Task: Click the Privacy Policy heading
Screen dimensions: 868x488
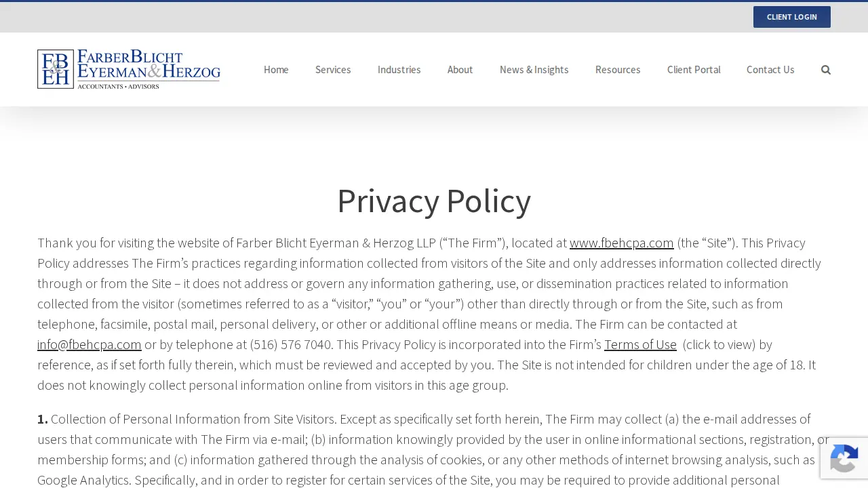Action: click(434, 201)
